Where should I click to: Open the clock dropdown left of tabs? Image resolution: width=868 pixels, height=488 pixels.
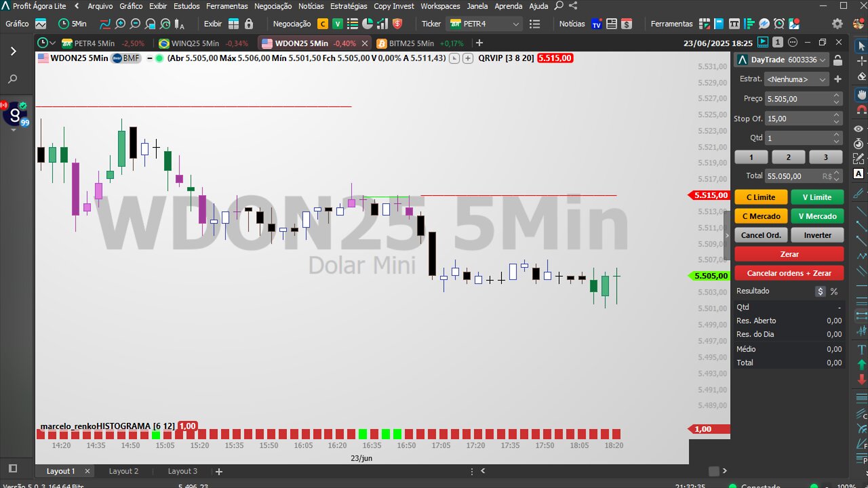click(47, 43)
